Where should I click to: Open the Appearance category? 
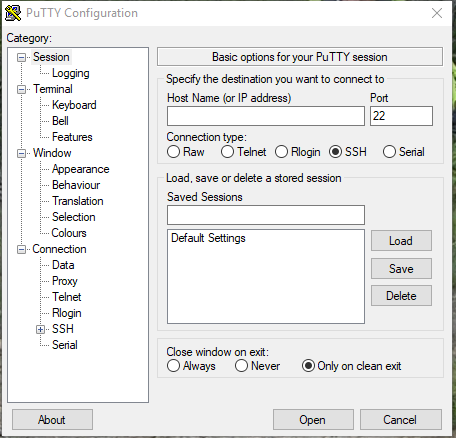click(x=80, y=169)
